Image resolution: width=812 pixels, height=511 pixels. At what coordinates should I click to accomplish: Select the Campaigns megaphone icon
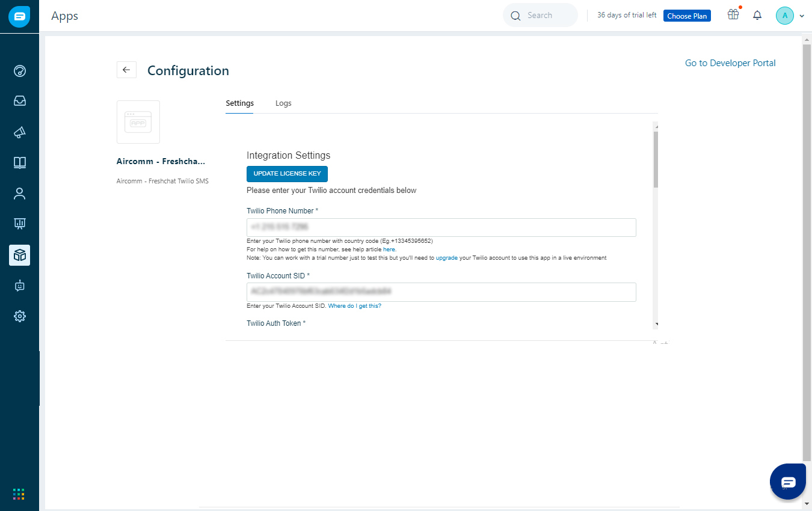click(19, 132)
